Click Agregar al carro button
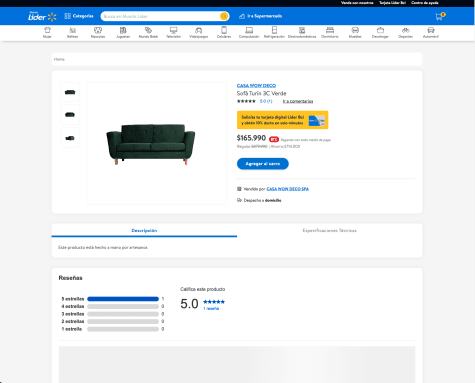The image size is (475, 383). point(263,164)
